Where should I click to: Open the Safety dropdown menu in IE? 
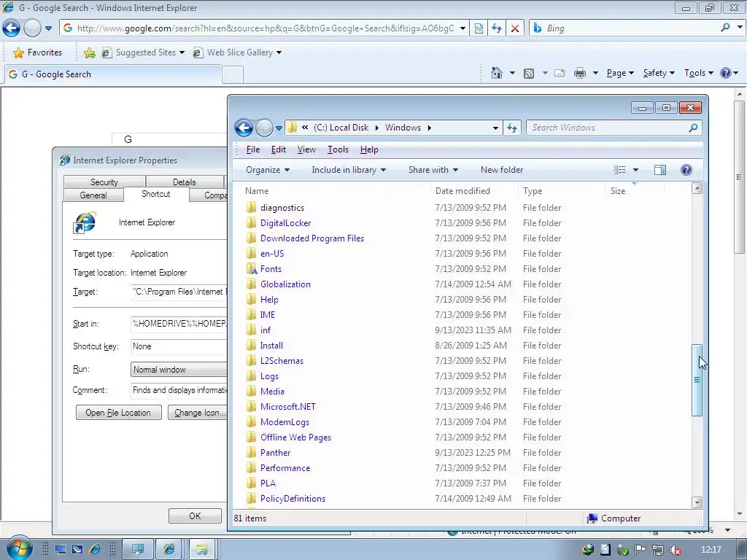click(x=659, y=73)
